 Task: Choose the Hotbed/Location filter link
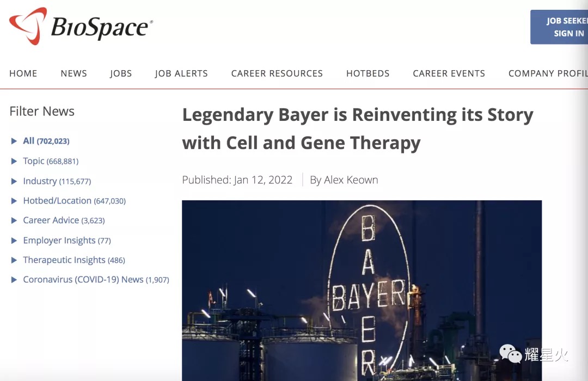coord(74,201)
